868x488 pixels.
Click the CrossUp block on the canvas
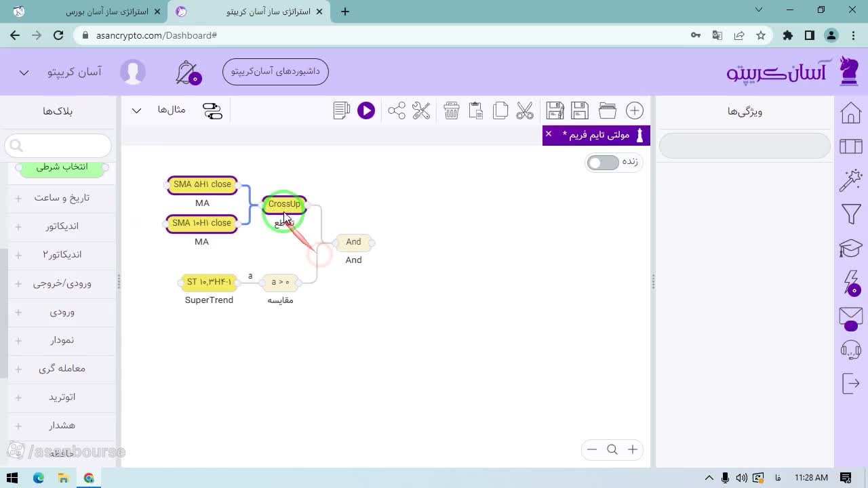coord(284,204)
